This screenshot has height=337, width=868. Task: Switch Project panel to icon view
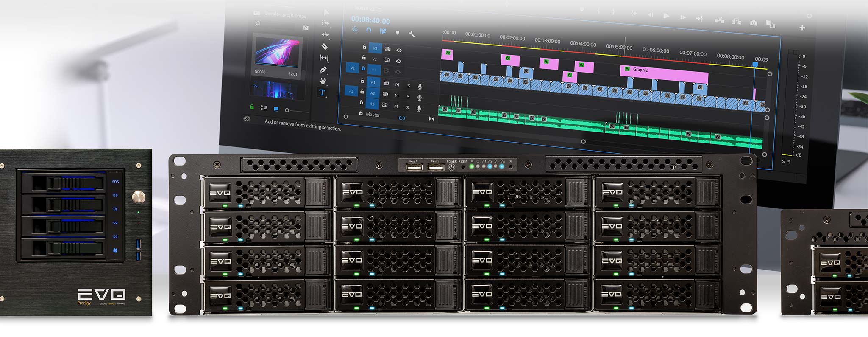click(x=276, y=109)
